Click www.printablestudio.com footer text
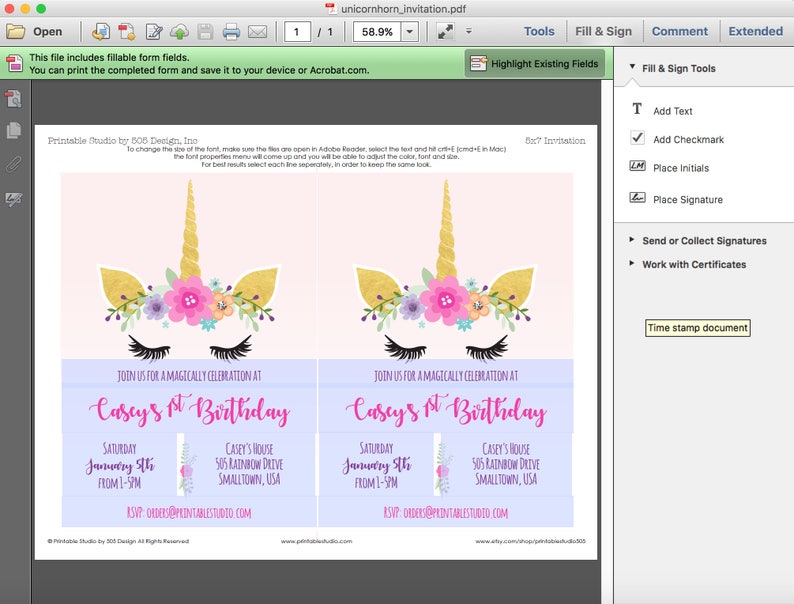 [x=316, y=541]
